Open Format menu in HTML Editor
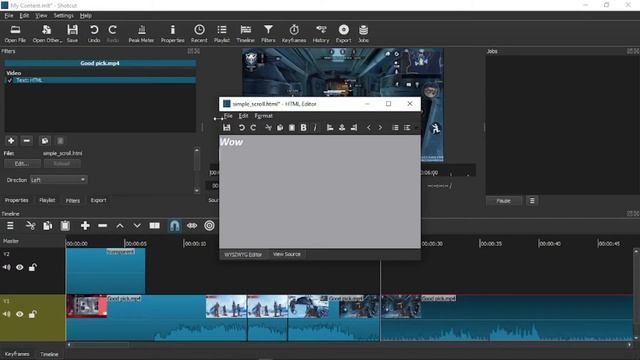 pyautogui.click(x=264, y=116)
